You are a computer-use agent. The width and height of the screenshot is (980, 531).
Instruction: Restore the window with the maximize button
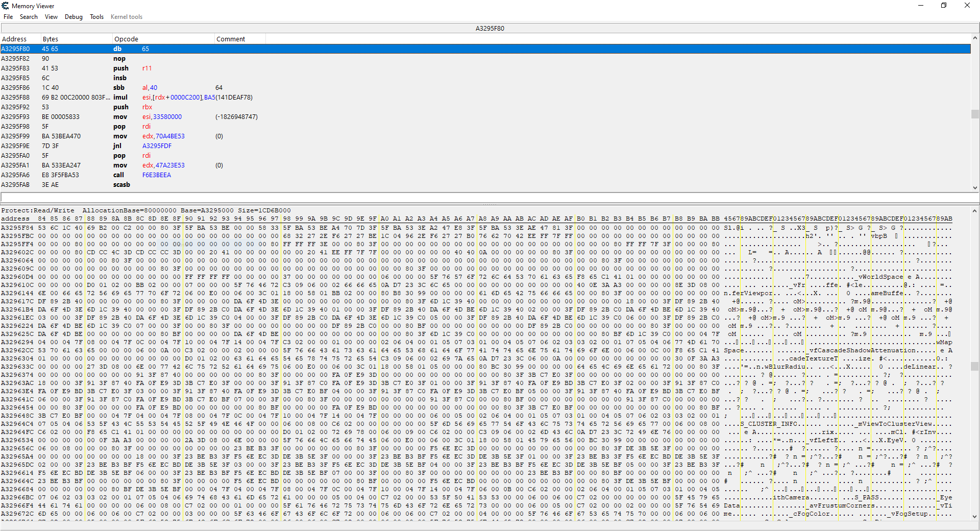point(944,6)
